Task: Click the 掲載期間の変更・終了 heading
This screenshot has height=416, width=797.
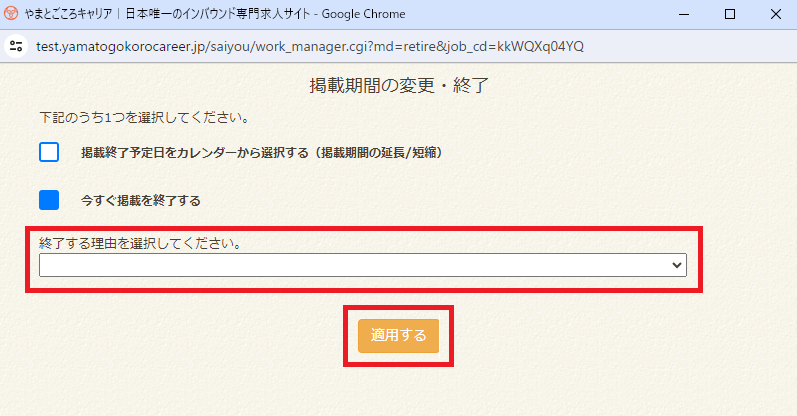Action: pos(398,86)
